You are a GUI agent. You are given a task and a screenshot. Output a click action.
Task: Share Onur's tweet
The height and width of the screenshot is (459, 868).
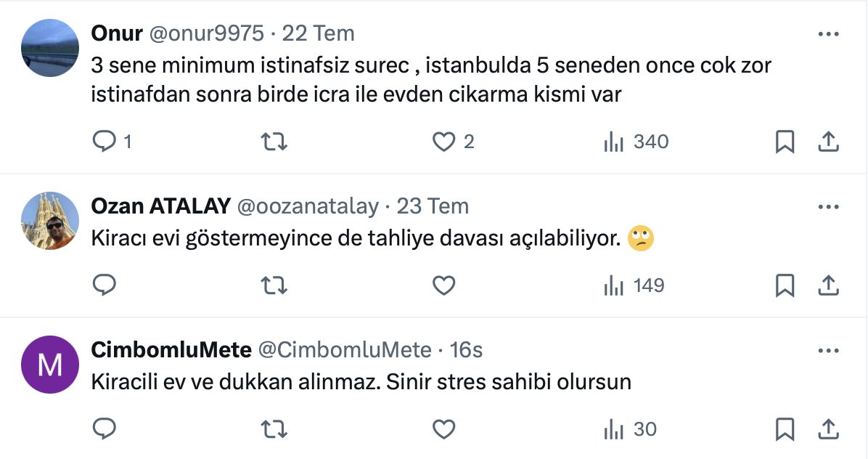(828, 142)
